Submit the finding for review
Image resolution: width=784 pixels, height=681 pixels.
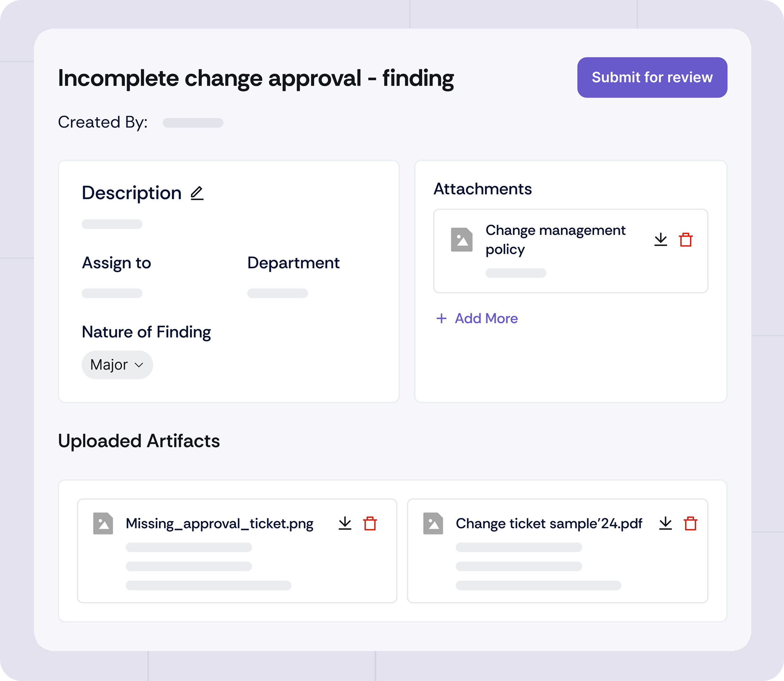(652, 78)
